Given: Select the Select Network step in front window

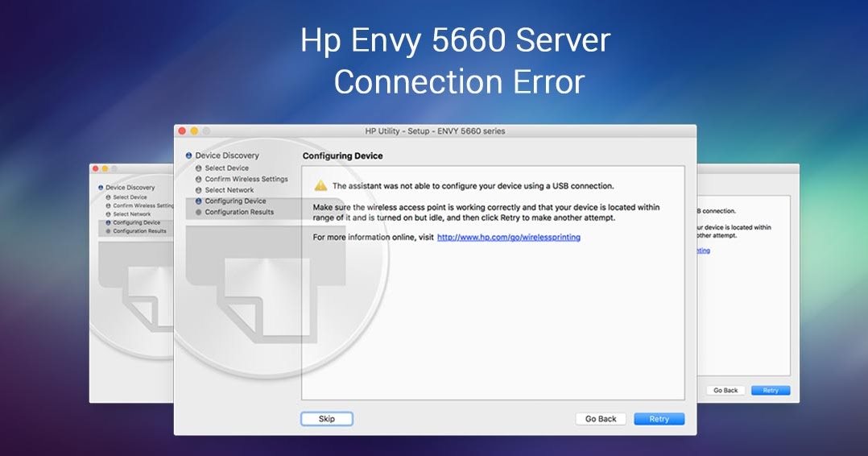Looking at the screenshot, I should point(224,190).
